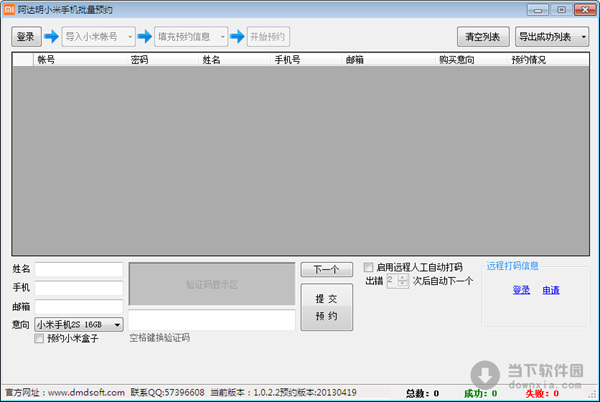Open the 导入小米帐号 dropdown
The height and width of the screenshot is (402, 600).
click(99, 37)
